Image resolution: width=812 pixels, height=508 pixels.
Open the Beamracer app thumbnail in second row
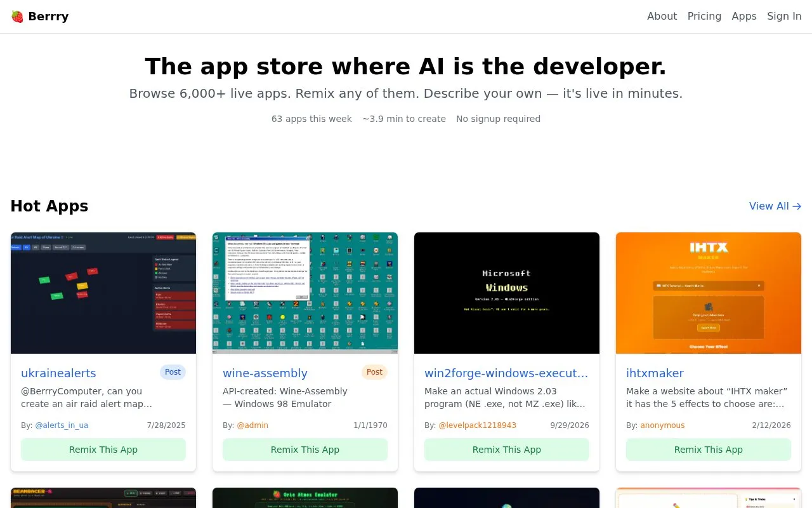coord(103,498)
